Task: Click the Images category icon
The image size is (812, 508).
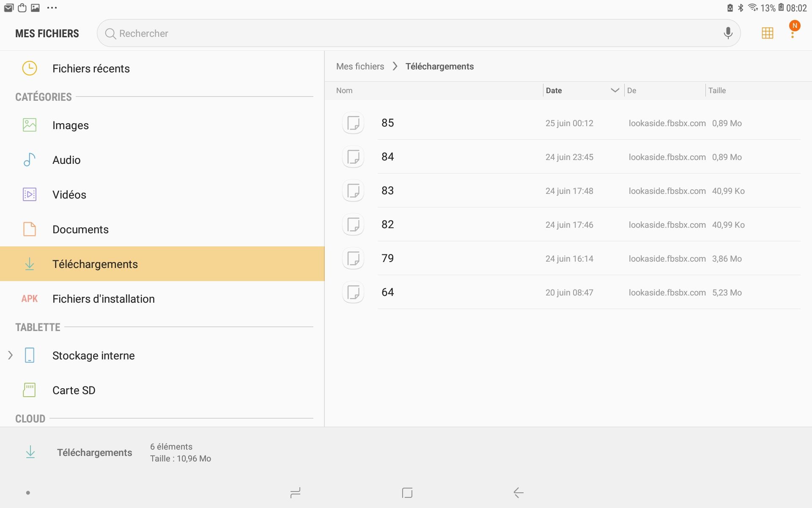Action: [30, 125]
